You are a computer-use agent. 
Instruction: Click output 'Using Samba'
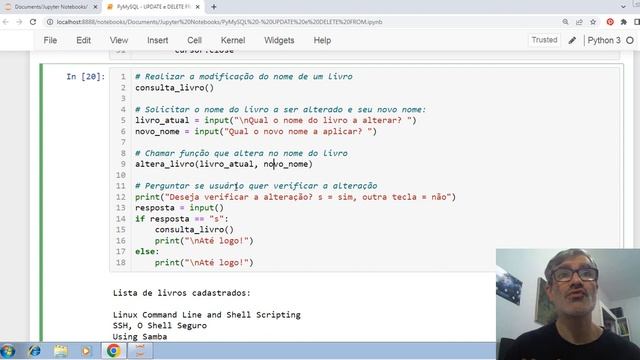coord(140,337)
